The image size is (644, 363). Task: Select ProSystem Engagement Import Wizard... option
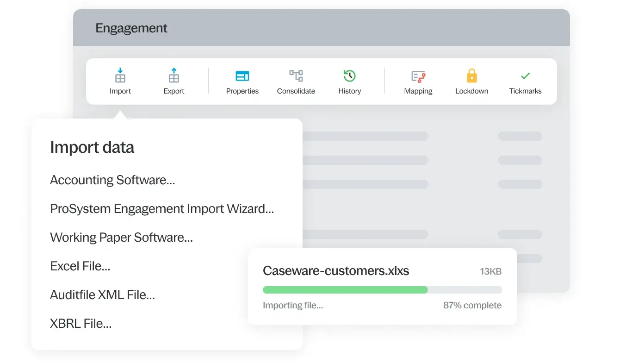click(162, 209)
